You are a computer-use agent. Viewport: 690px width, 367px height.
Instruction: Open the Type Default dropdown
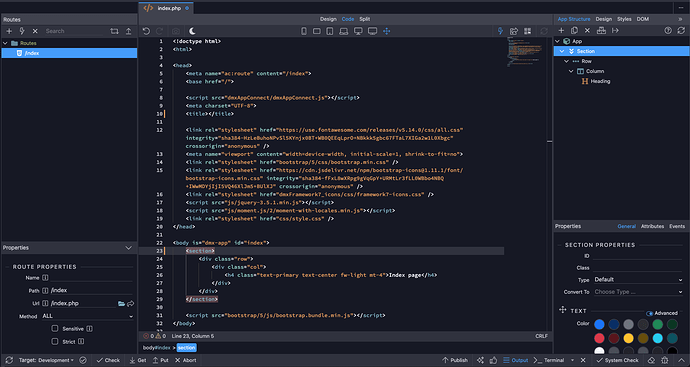pyautogui.click(x=638, y=279)
